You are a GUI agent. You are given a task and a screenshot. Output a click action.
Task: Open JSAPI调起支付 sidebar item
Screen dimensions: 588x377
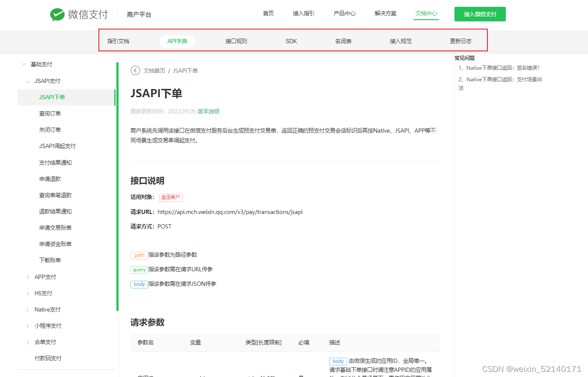pyautogui.click(x=57, y=146)
